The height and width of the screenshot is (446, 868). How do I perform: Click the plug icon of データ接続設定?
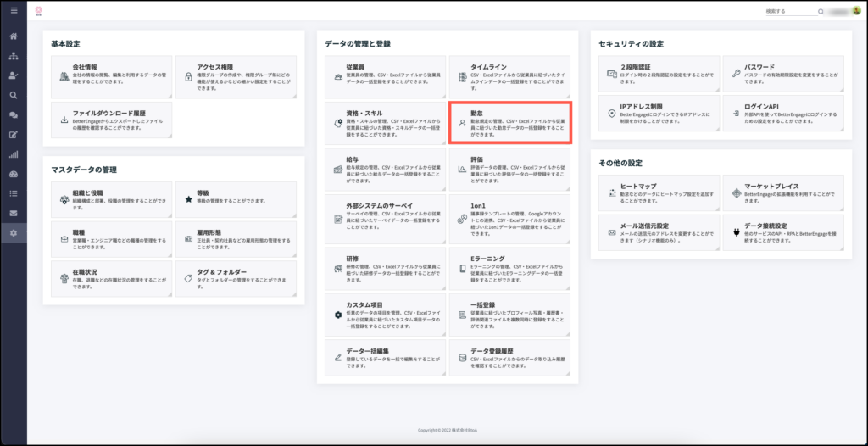[736, 232]
